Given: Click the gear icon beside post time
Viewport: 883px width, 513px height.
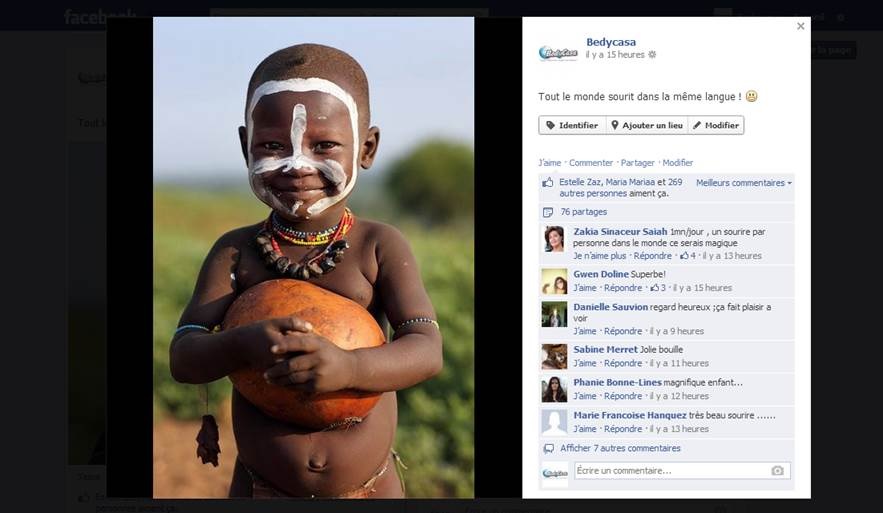Looking at the screenshot, I should point(653,55).
